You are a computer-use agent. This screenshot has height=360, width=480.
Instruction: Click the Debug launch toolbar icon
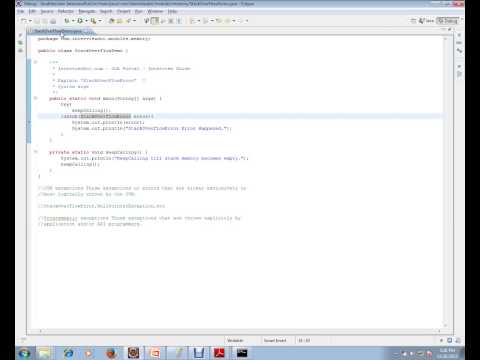click(x=67, y=21)
